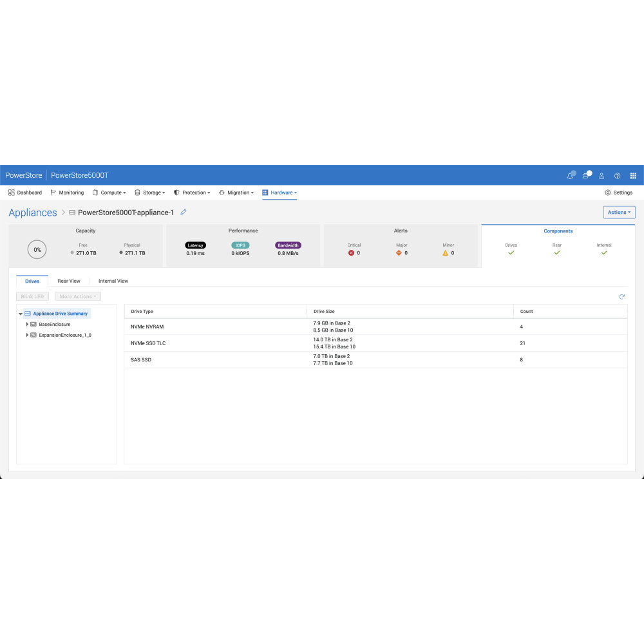
Task: Click the Alerts card heading
Action: coord(401,231)
